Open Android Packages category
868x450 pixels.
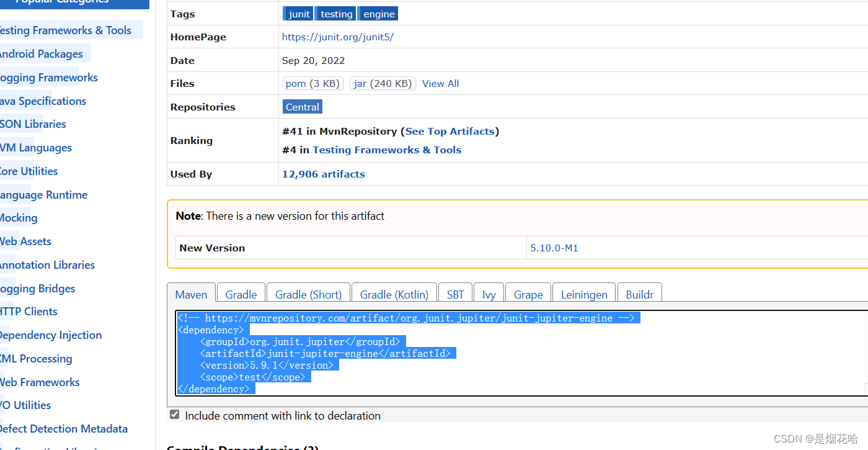coord(40,53)
